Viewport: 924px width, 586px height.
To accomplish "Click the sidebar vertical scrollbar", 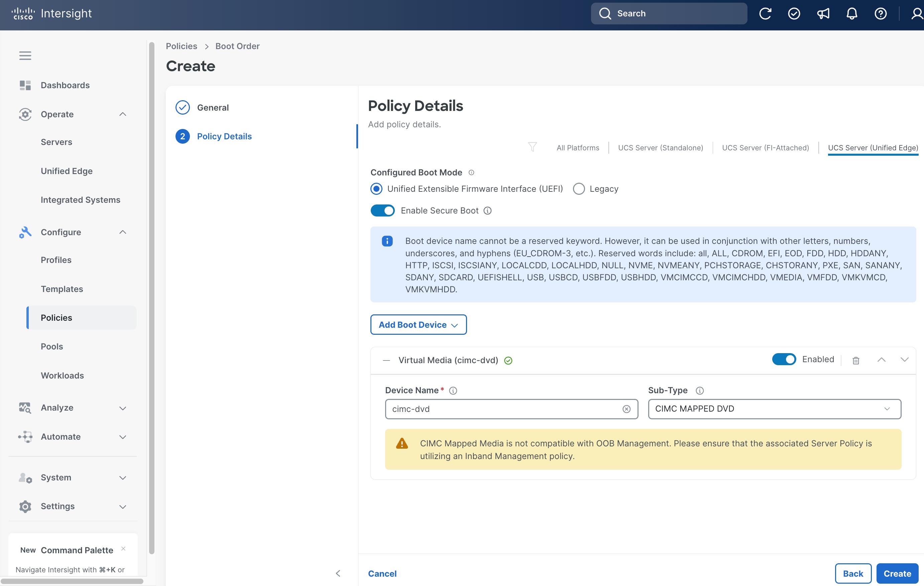I will click(x=151, y=298).
